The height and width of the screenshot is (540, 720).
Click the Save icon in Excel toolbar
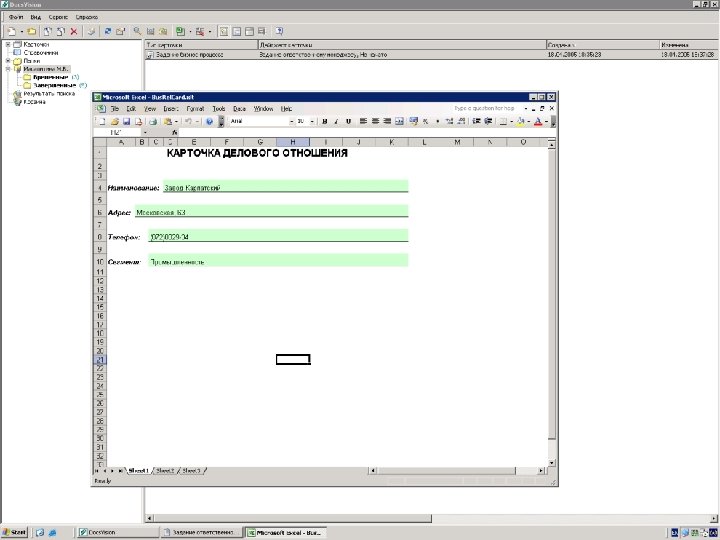click(126, 121)
